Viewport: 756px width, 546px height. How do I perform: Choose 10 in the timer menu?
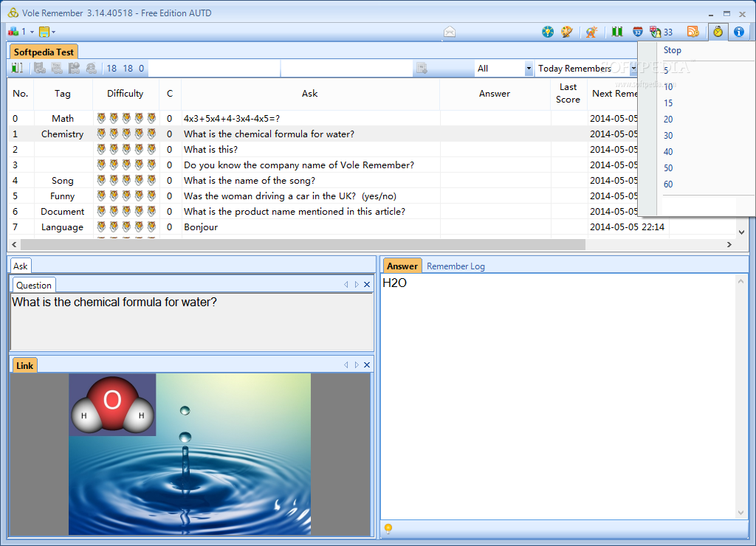pos(667,87)
